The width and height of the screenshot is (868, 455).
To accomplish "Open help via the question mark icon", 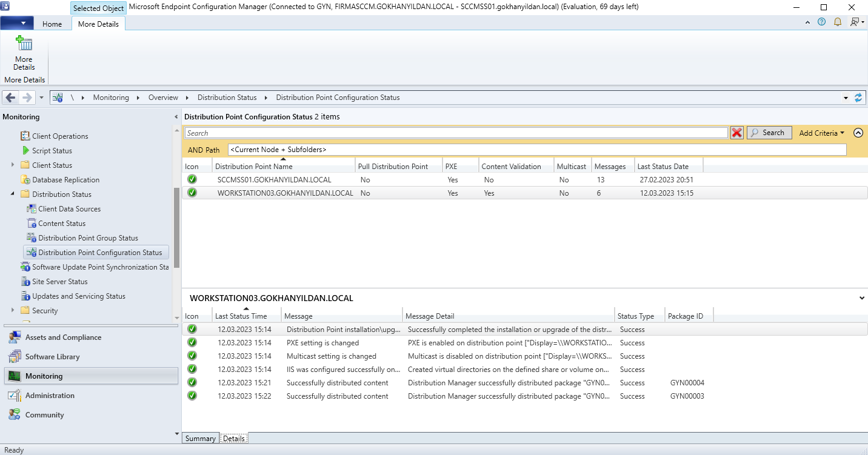I will click(x=821, y=22).
